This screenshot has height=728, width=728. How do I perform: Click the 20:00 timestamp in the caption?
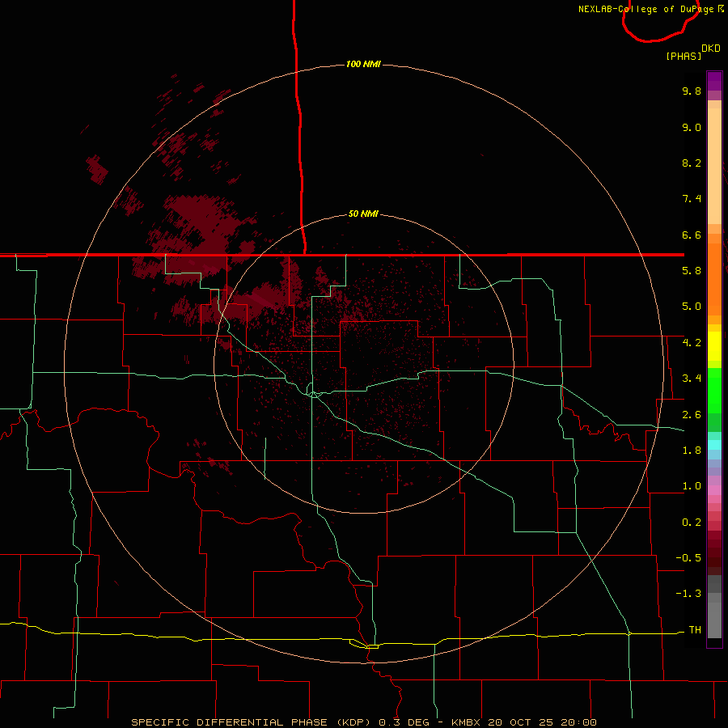[578, 722]
